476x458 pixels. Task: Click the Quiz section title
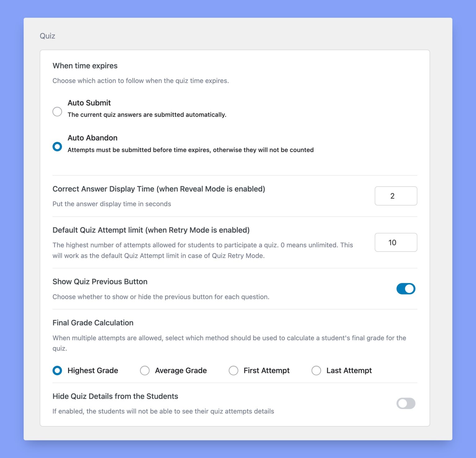click(x=47, y=36)
